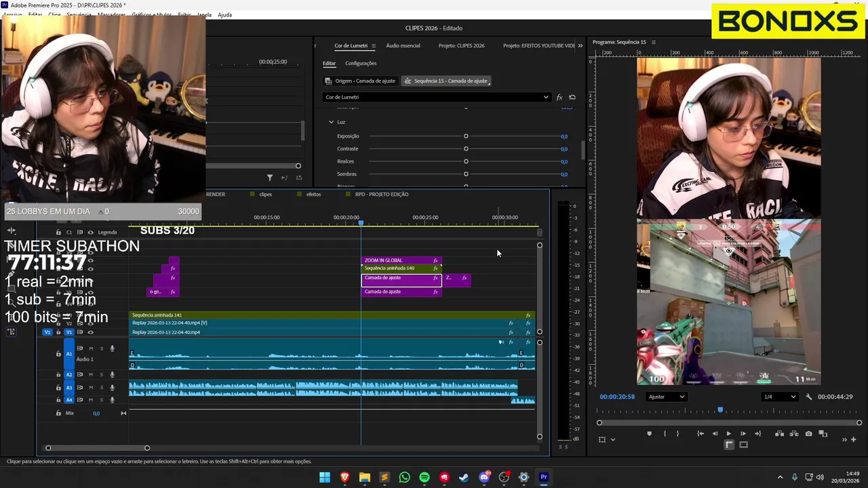Show the overflow transport buttons chevron
This screenshot has width=868, height=488.
pyautogui.click(x=845, y=439)
